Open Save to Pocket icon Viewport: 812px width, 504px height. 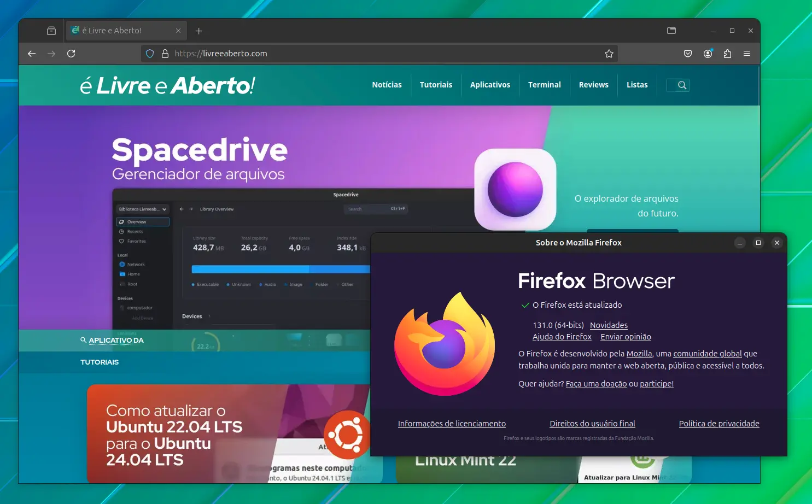tap(688, 54)
